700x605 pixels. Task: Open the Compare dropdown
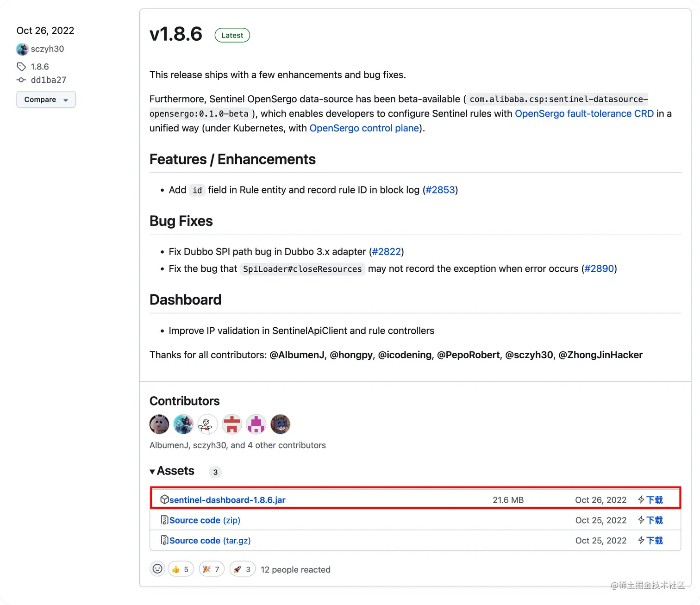(x=46, y=100)
